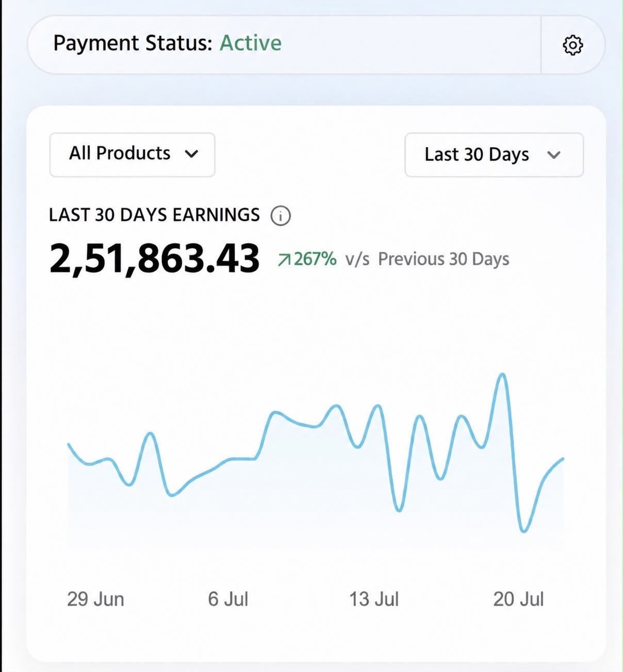The height and width of the screenshot is (672, 623).
Task: Click the Payment Status label
Action: tap(133, 43)
